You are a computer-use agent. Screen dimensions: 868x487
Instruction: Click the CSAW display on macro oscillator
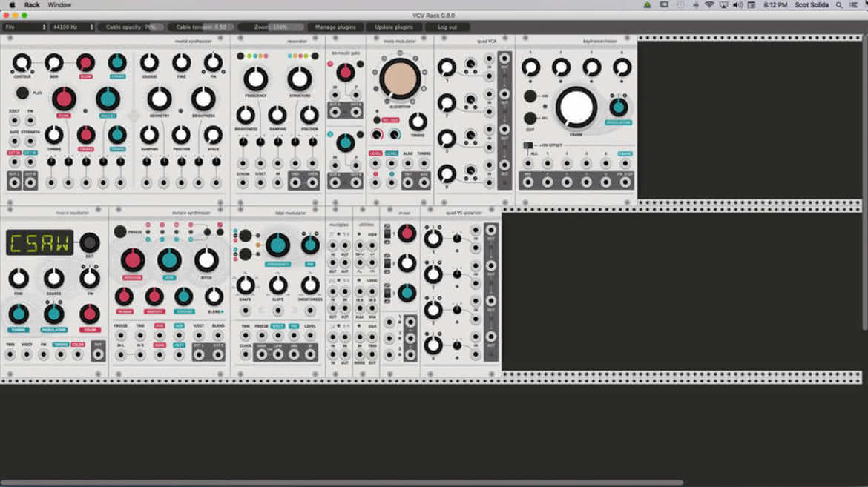tap(40, 243)
